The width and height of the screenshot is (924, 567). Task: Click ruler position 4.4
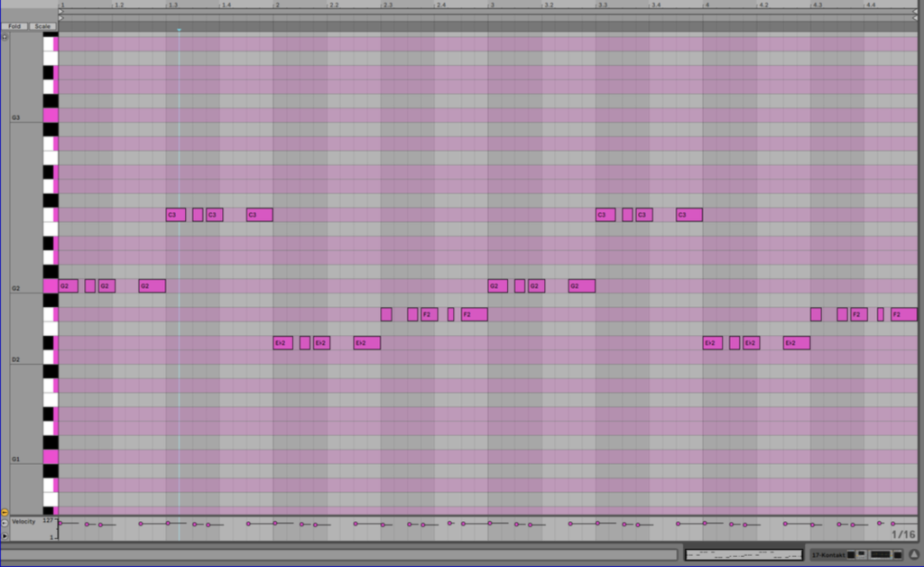coord(871,5)
